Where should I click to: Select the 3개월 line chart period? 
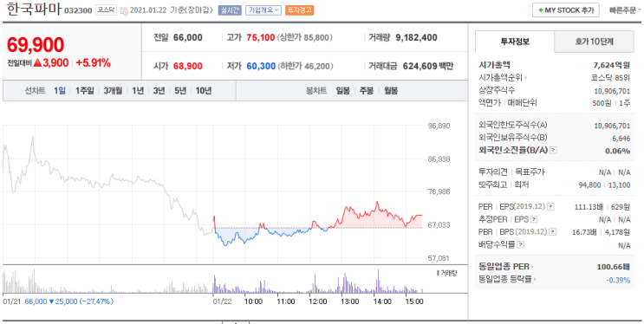point(113,91)
